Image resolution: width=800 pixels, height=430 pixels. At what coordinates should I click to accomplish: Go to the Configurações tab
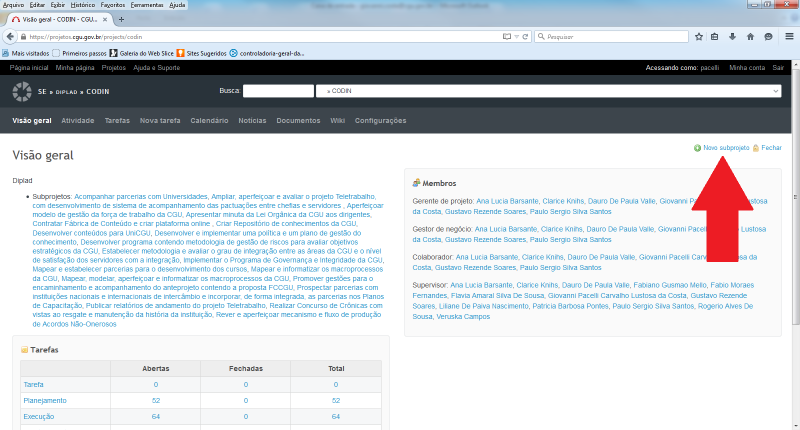380,120
